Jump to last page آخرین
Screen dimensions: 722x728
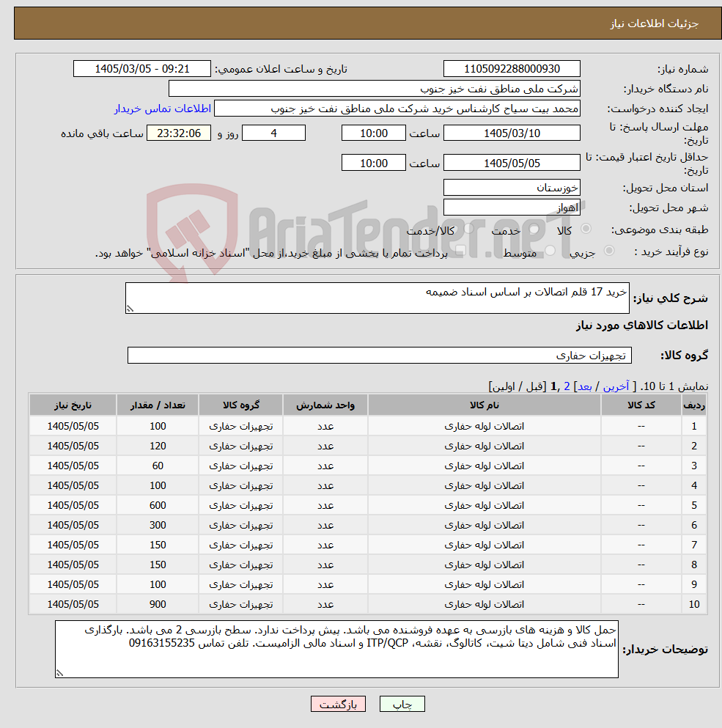point(616,386)
